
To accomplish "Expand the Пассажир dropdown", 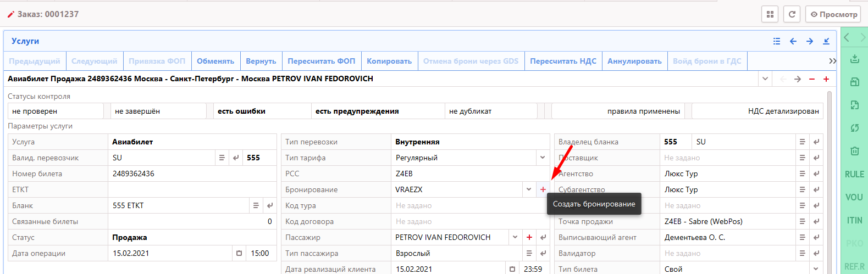I will 515,237.
